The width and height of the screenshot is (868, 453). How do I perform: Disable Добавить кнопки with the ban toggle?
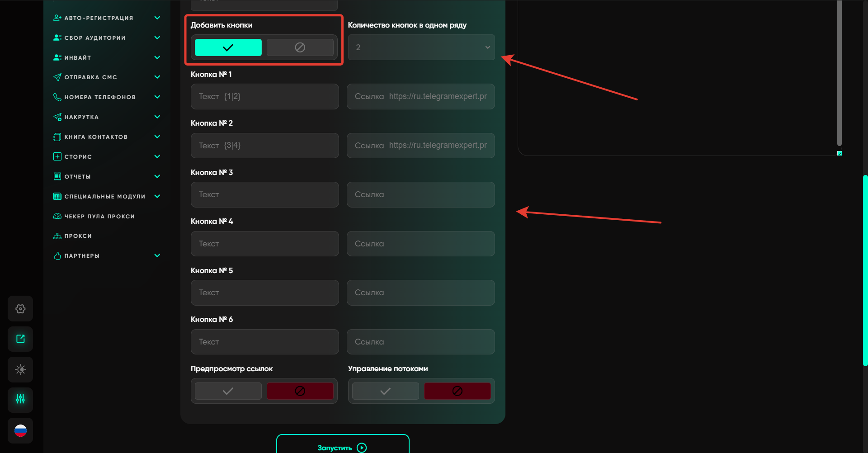point(300,47)
